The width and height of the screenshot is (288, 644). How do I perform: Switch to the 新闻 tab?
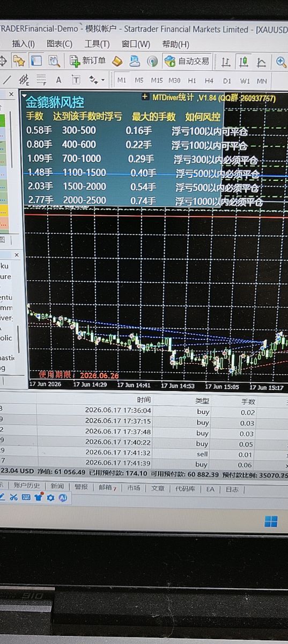[57, 486]
